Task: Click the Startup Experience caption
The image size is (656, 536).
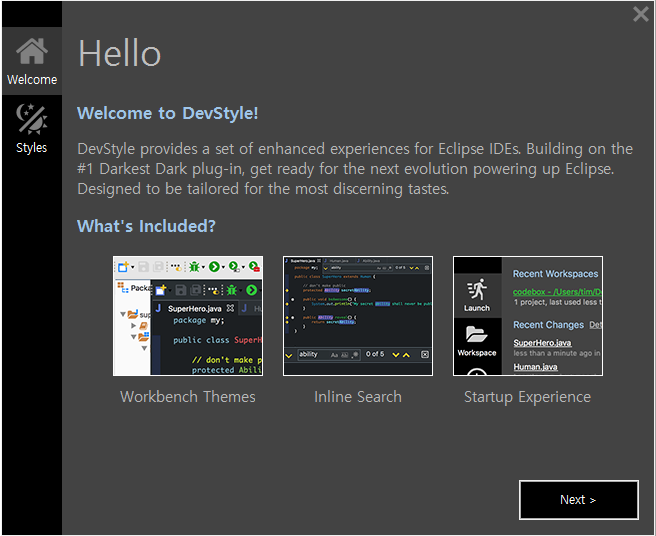Action: tap(527, 397)
